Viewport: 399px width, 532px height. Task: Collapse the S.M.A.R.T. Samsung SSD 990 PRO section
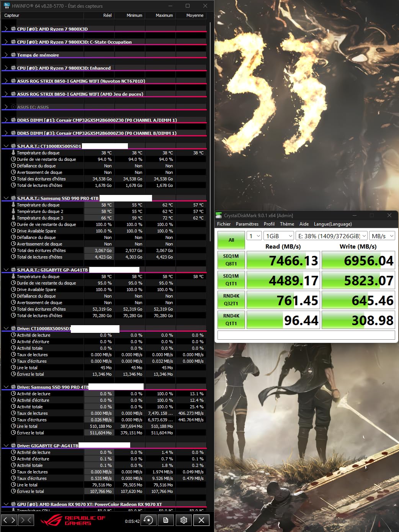click(x=6, y=198)
